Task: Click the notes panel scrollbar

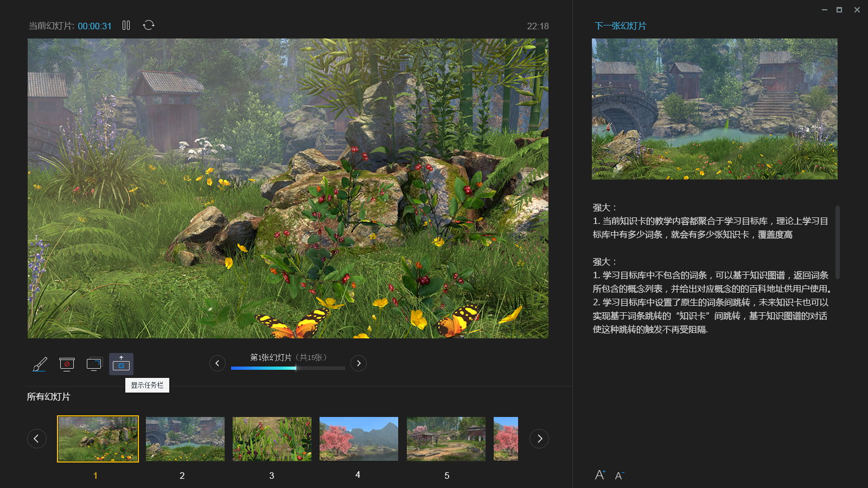Action: click(x=838, y=242)
